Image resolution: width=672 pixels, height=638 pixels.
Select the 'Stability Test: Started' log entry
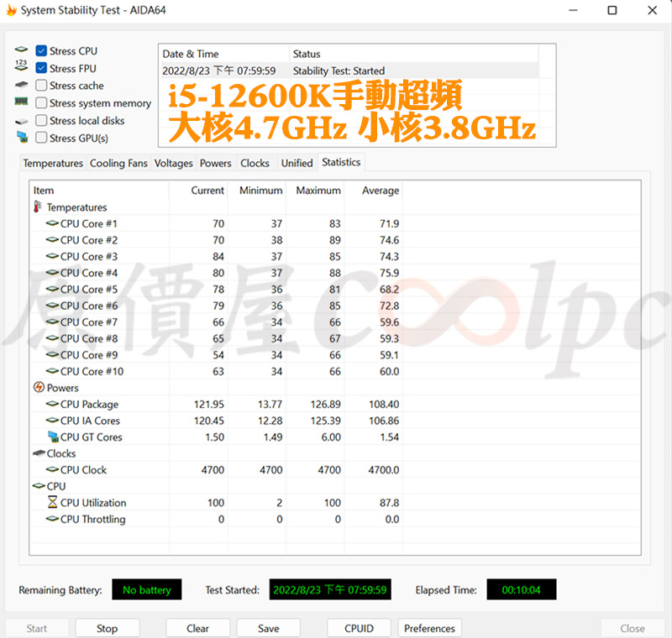tap(349, 71)
